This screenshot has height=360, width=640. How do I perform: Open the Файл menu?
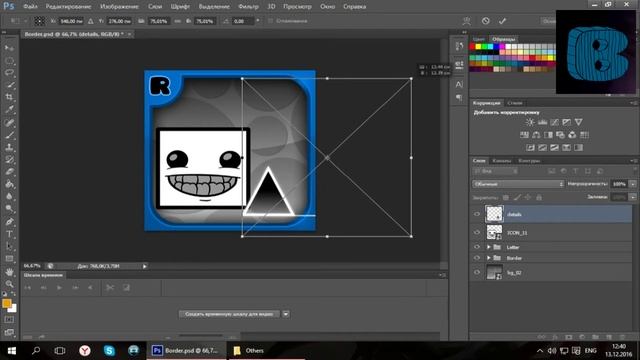[30, 7]
